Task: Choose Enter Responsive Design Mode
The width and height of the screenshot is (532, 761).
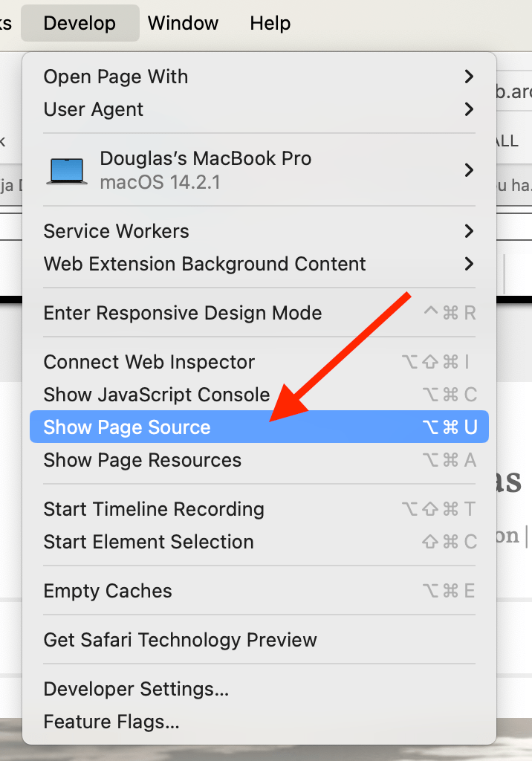Action: tap(183, 313)
